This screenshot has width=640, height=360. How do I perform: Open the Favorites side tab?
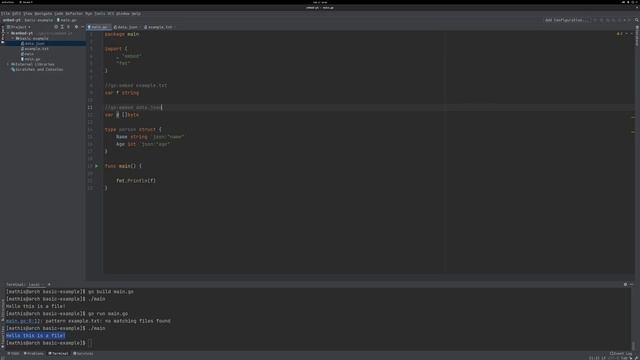click(2, 338)
